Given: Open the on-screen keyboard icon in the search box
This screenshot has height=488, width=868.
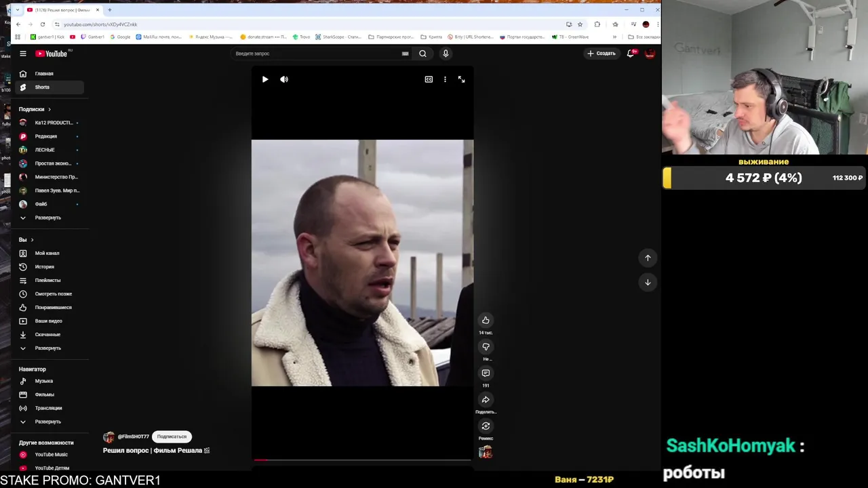Looking at the screenshot, I should [x=405, y=54].
